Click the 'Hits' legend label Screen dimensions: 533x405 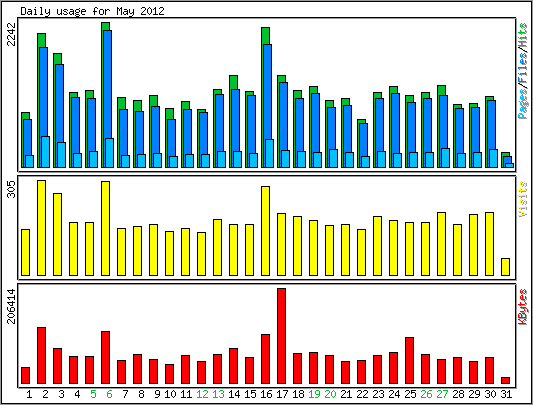point(523,36)
